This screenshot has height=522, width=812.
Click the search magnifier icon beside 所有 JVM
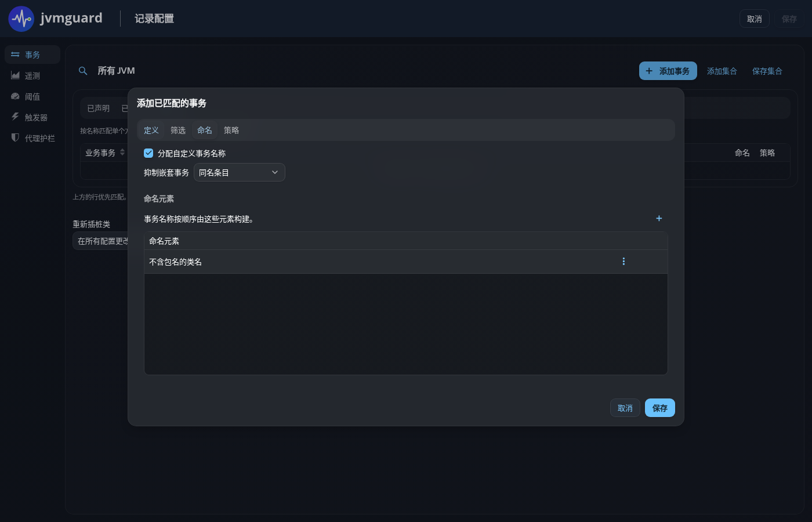click(x=83, y=71)
